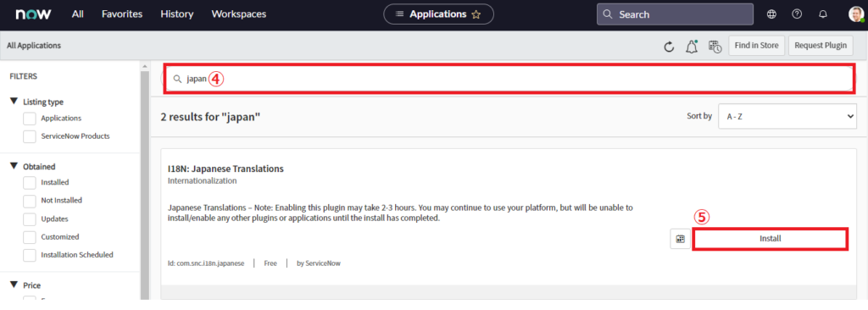This screenshot has width=868, height=310.
Task: Click the Install button
Action: coord(770,239)
